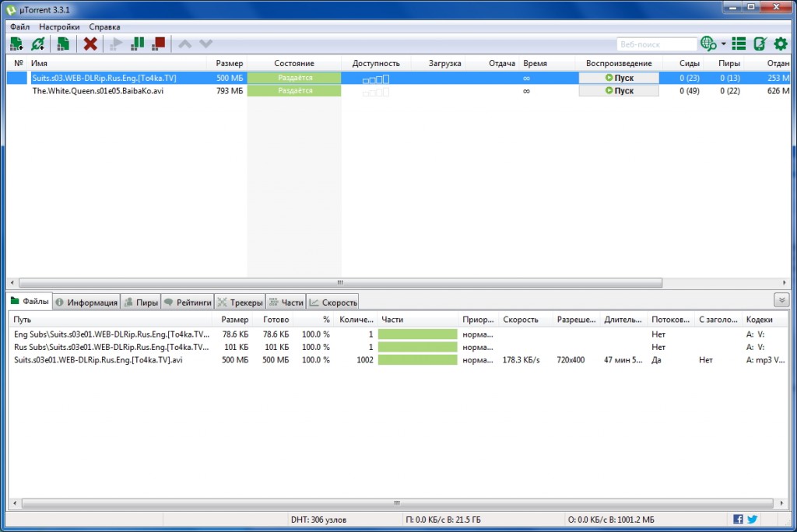797x532 pixels.
Task: Select the Suits.s03 torrent row
Action: point(398,78)
